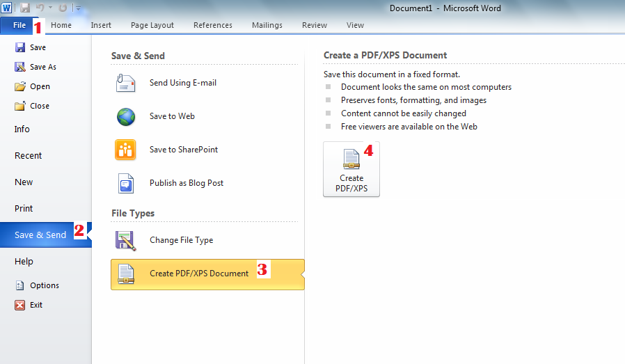Choose New in the backstage menu
The width and height of the screenshot is (625, 364).
(24, 182)
